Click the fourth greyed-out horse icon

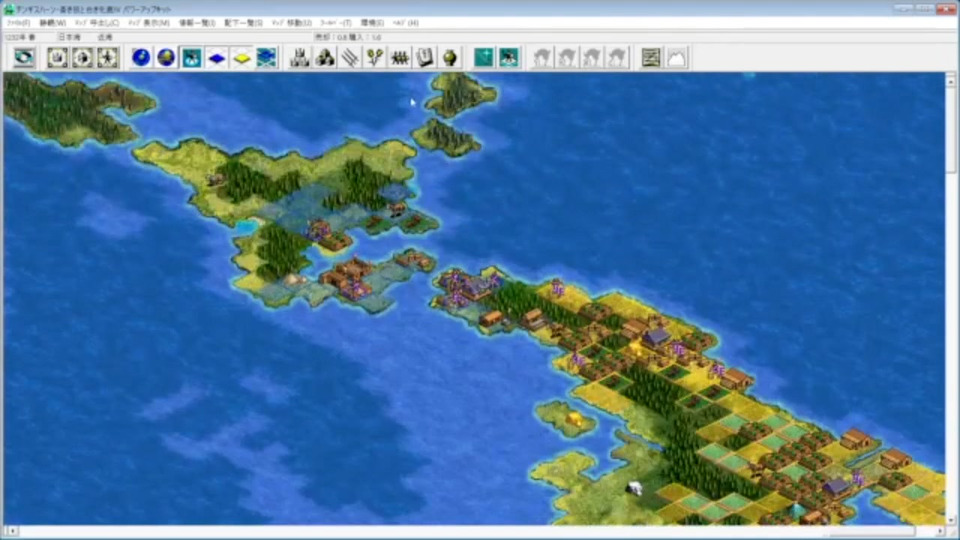pos(617,58)
